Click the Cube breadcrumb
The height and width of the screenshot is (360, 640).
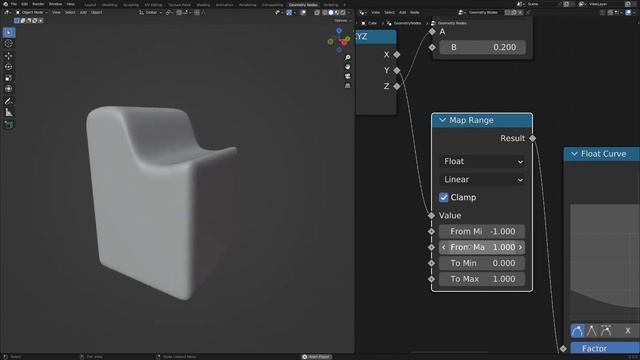coord(369,23)
